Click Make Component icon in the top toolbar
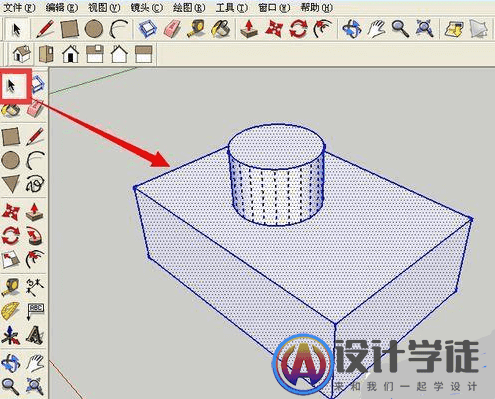 click(148, 29)
